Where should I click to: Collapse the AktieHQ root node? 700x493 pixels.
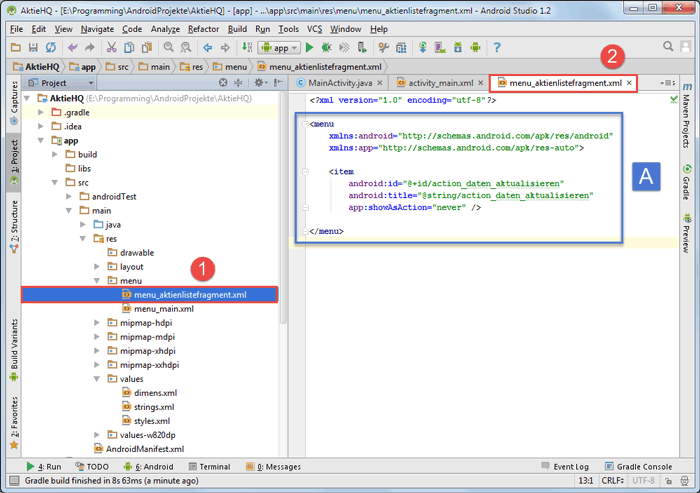(x=27, y=98)
